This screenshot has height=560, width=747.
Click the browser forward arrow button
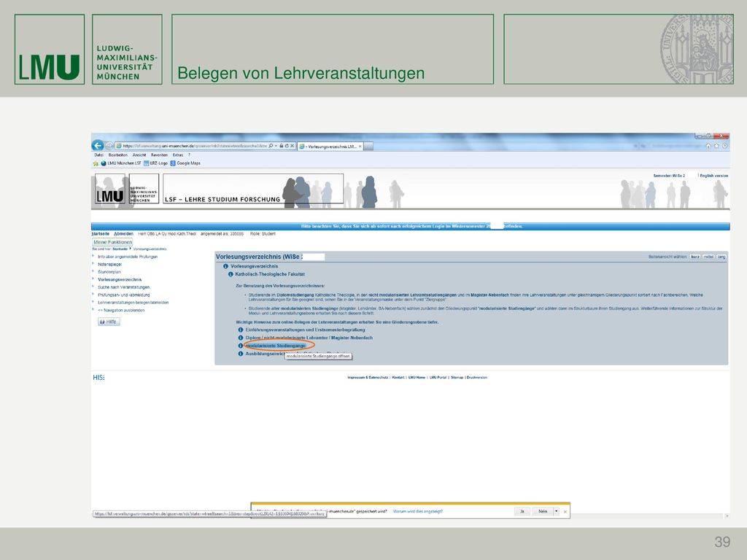pos(109,146)
